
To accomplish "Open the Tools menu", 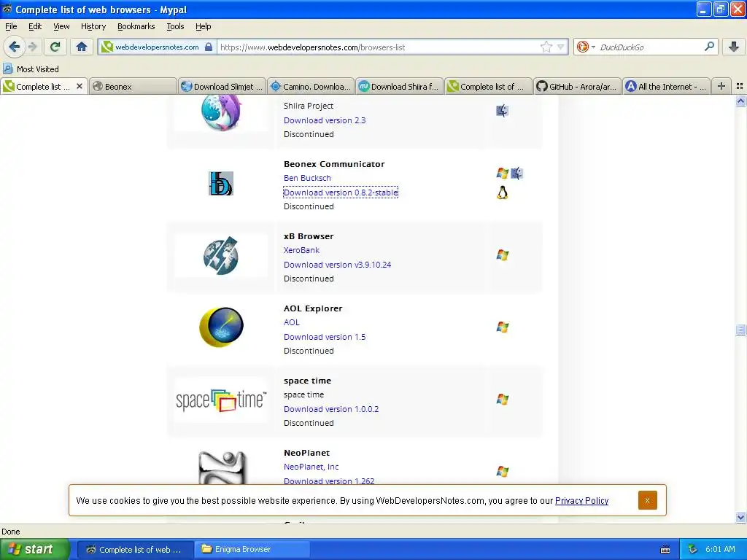I will [175, 26].
